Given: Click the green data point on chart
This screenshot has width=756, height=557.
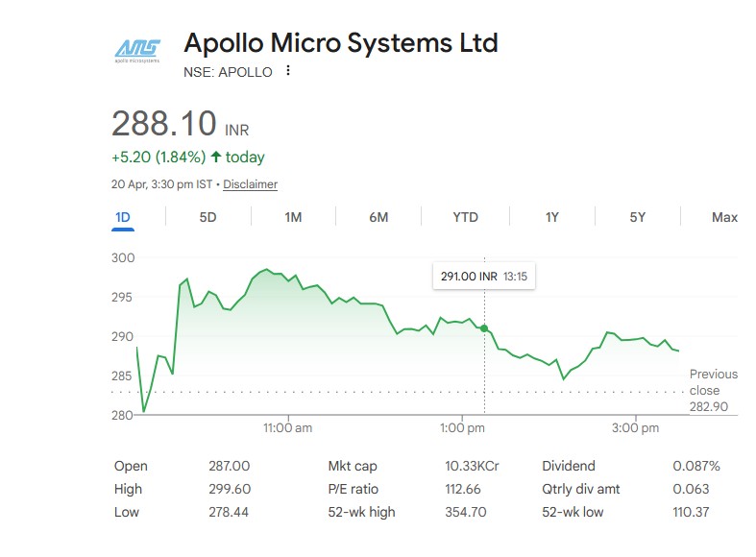Looking at the screenshot, I should pyautogui.click(x=484, y=328).
